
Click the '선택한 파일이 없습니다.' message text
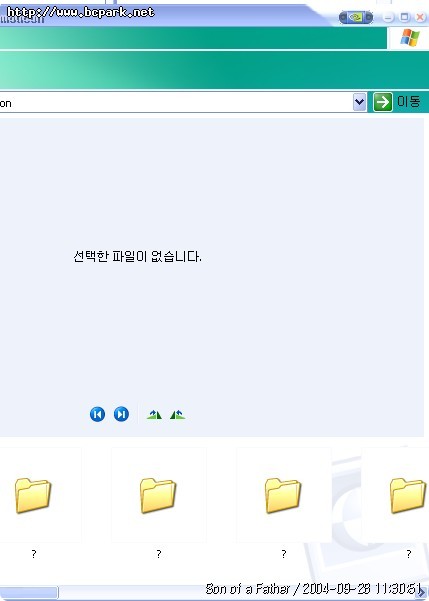coord(137,256)
